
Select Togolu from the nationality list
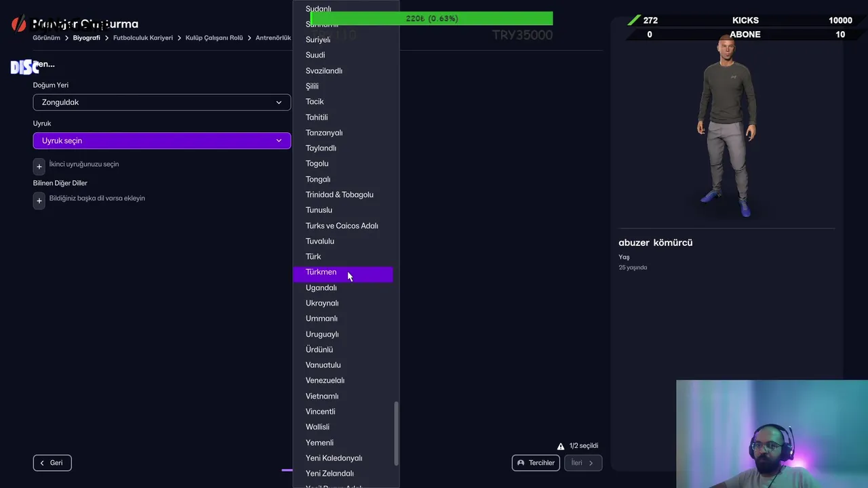click(x=342, y=163)
